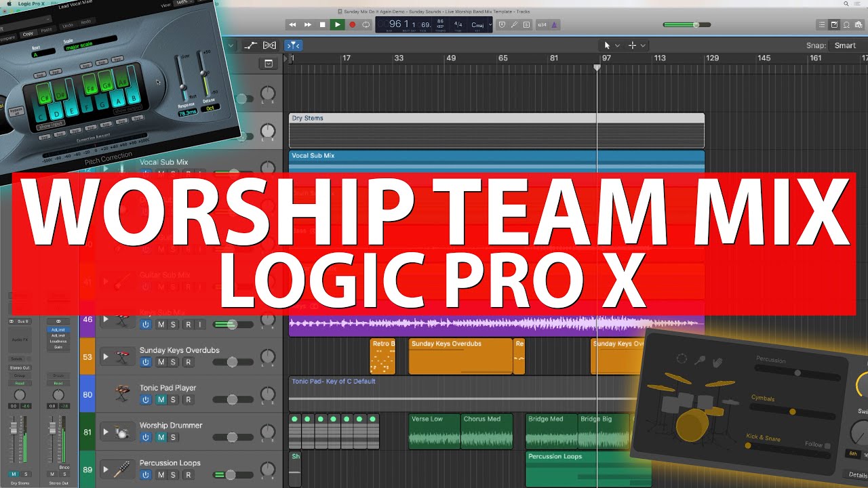Adjust the master volume slider
868x488 pixels.
(x=687, y=25)
